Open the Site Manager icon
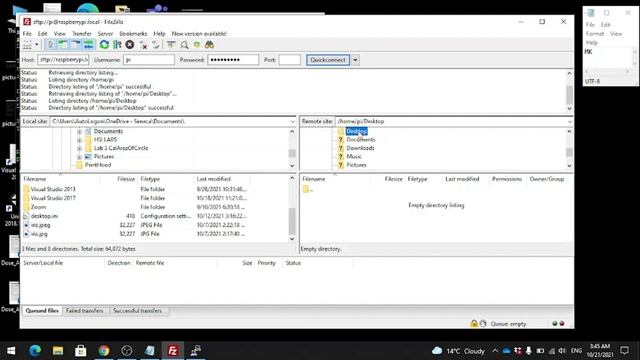Screen dimensions: 640x360 click(27, 45)
